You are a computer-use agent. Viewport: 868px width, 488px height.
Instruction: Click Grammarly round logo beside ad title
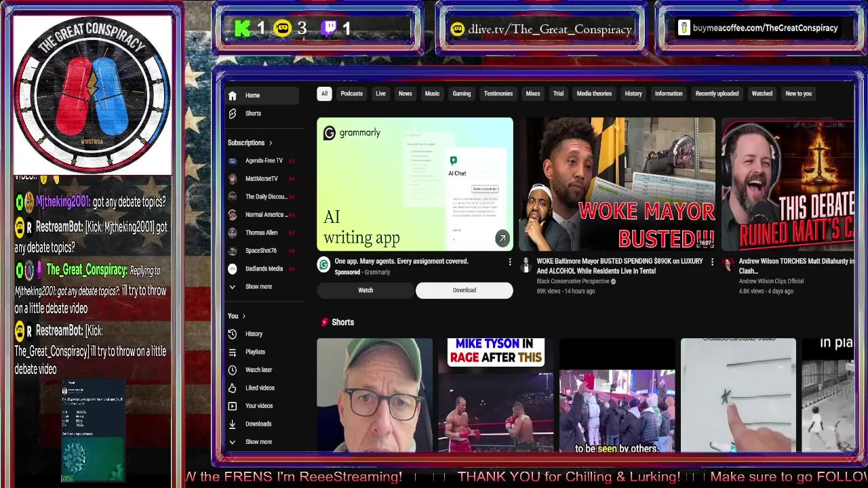click(x=324, y=264)
